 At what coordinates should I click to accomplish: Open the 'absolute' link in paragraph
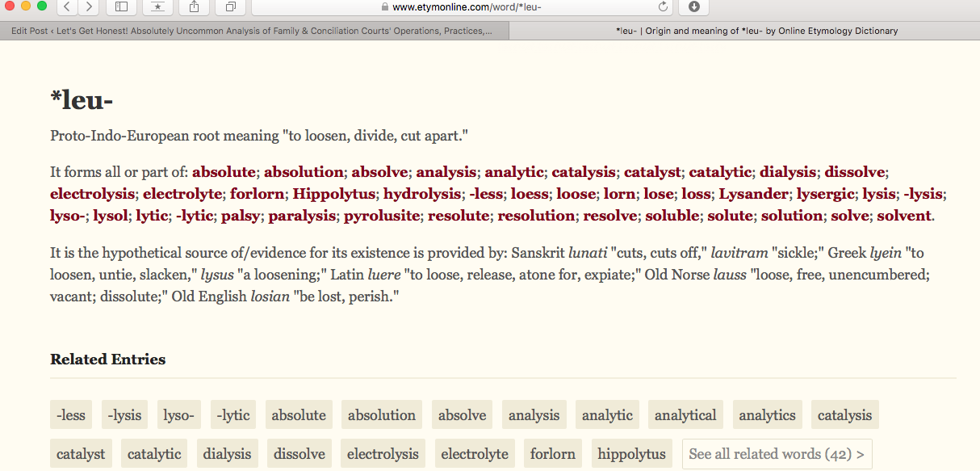coord(224,171)
